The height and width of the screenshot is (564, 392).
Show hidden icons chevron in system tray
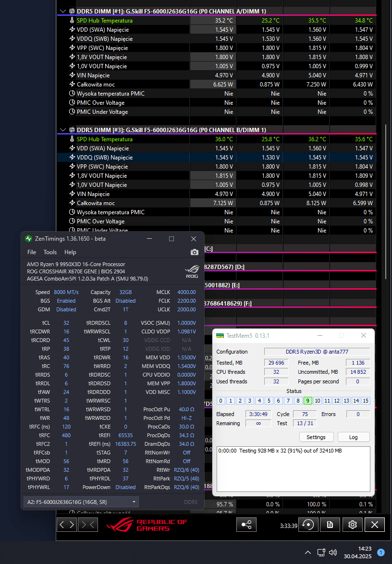click(x=308, y=552)
